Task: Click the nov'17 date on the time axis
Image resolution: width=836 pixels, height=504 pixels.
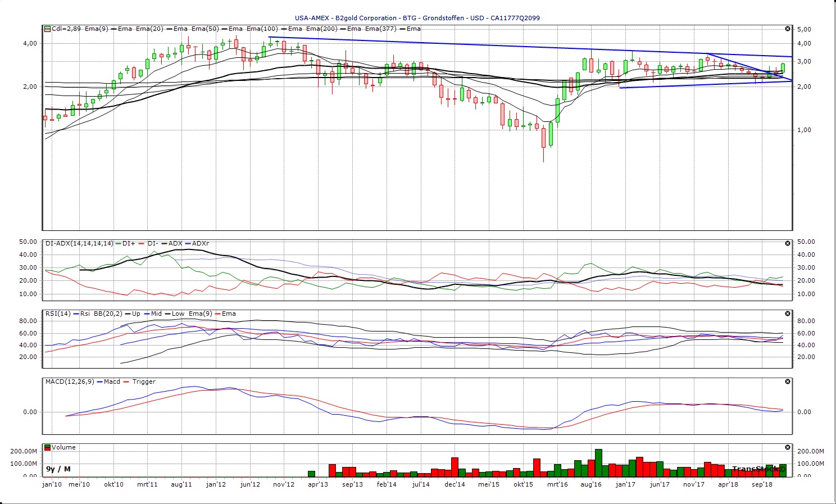Action: point(694,484)
